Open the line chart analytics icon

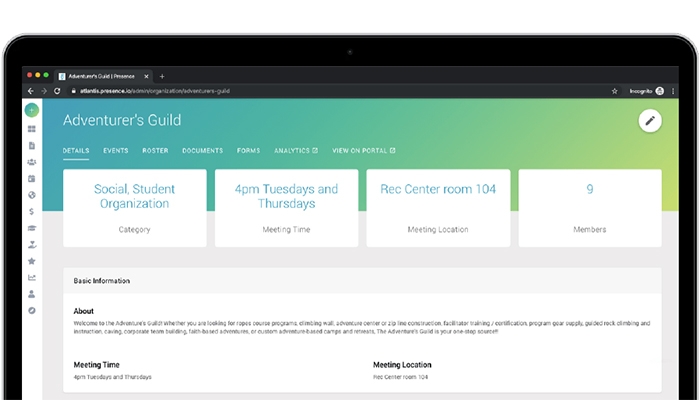(32, 278)
